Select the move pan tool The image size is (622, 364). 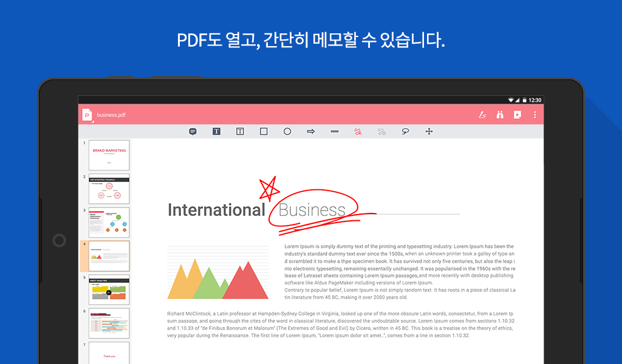click(429, 132)
